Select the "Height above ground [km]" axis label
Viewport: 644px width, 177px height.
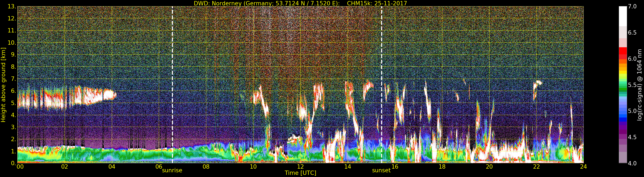[3, 85]
